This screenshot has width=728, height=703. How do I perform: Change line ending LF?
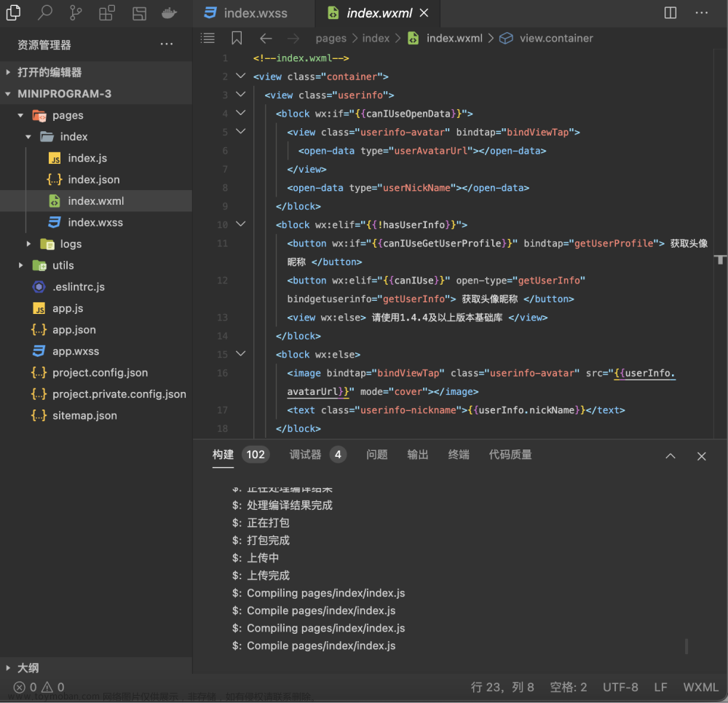(660, 687)
